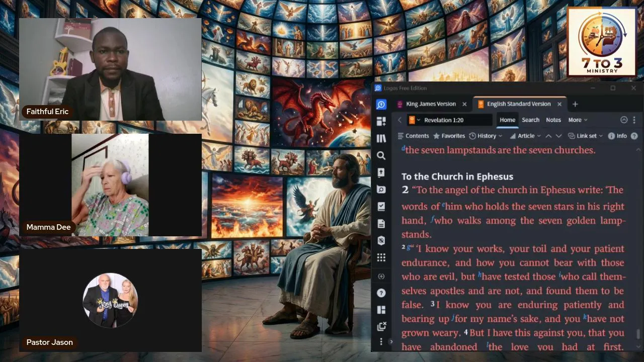Click the toolbar help question mark icon

click(634, 136)
